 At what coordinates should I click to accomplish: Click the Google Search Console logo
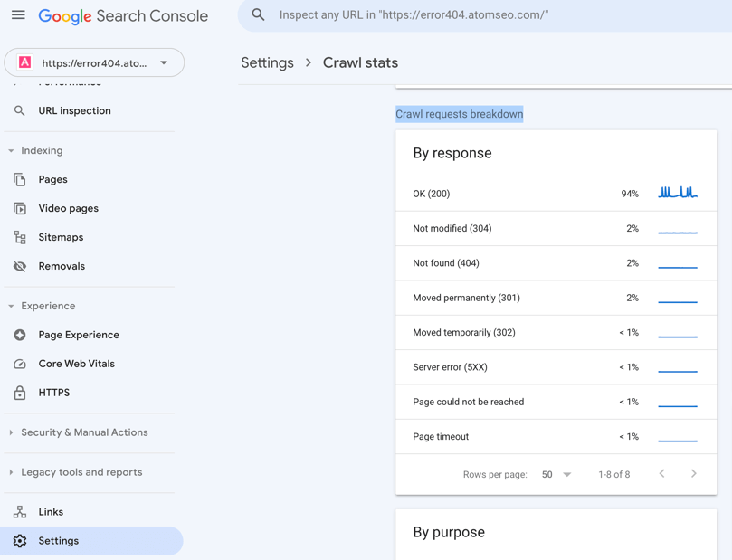click(x=124, y=15)
